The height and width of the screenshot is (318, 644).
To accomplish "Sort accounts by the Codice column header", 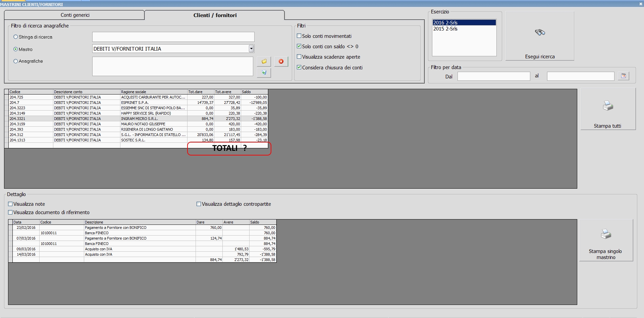I will coord(31,92).
